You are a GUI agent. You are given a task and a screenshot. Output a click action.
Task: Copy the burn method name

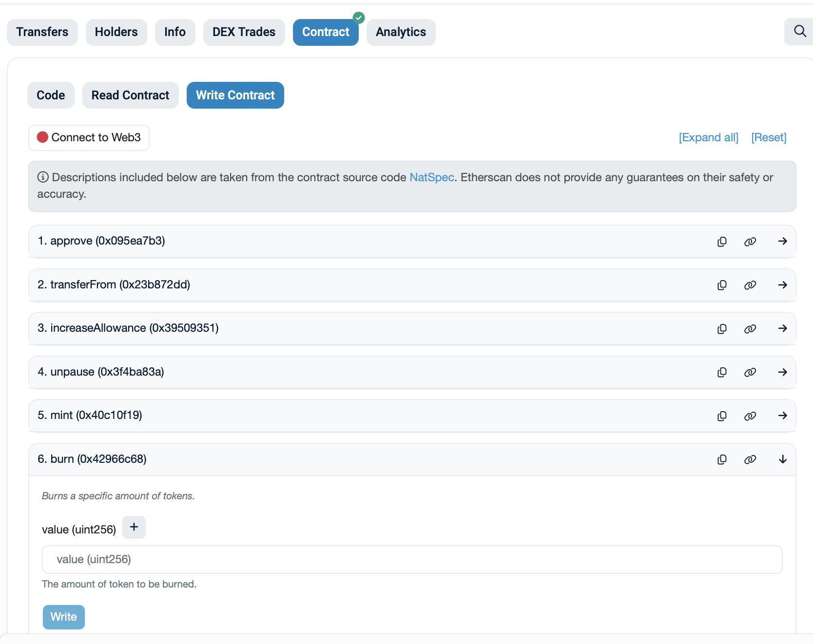(x=722, y=459)
